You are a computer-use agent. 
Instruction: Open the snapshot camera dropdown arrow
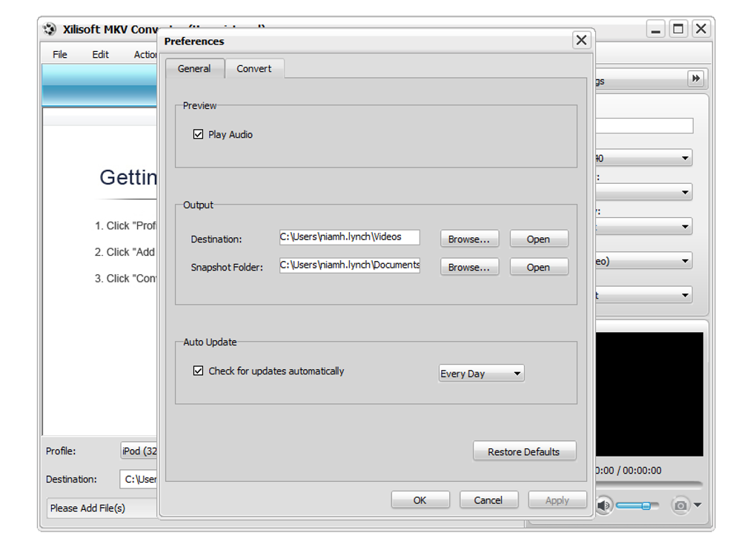[697, 506]
